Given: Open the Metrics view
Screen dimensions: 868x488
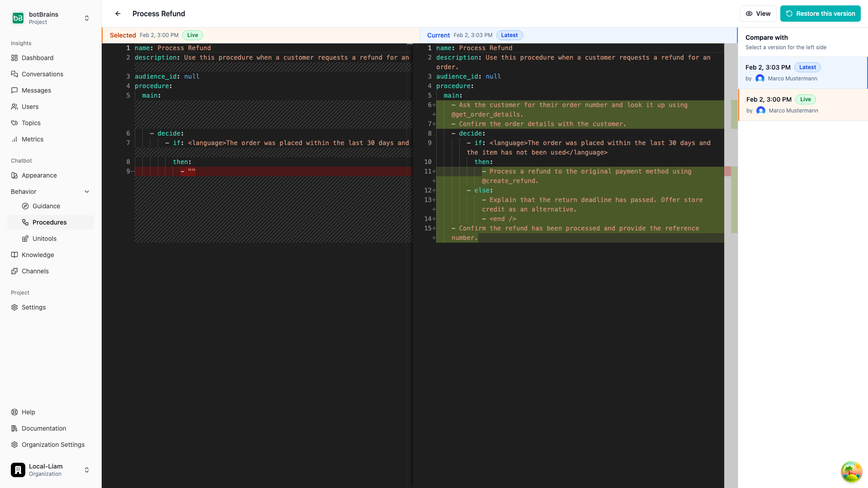Looking at the screenshot, I should (14, 139).
